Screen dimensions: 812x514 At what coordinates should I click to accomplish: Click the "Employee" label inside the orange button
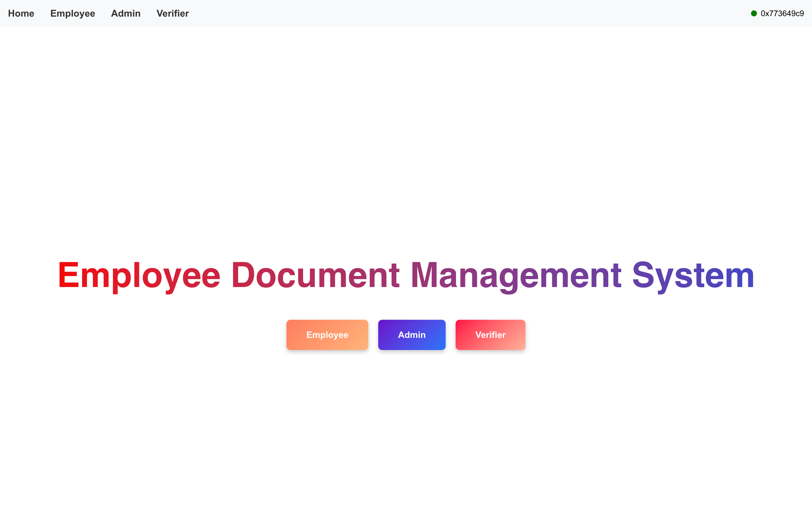[x=327, y=335]
